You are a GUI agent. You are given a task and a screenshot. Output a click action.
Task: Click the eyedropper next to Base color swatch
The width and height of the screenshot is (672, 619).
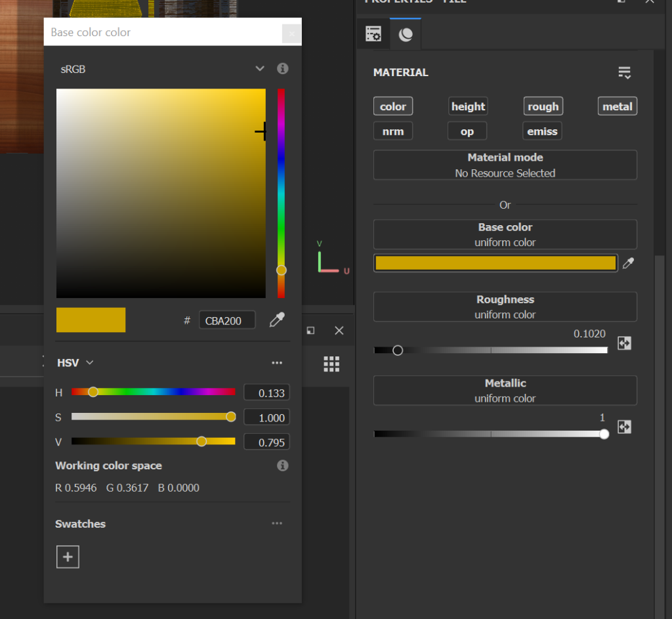pyautogui.click(x=628, y=263)
